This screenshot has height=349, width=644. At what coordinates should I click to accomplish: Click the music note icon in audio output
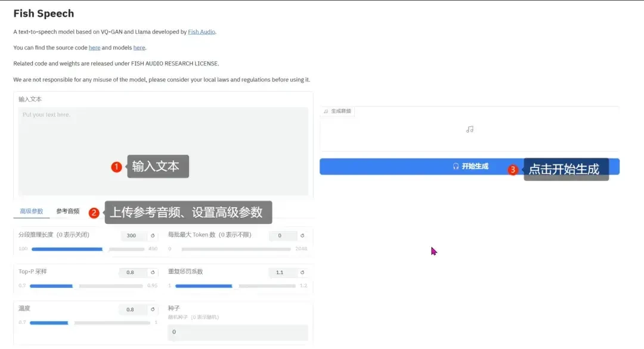point(470,129)
